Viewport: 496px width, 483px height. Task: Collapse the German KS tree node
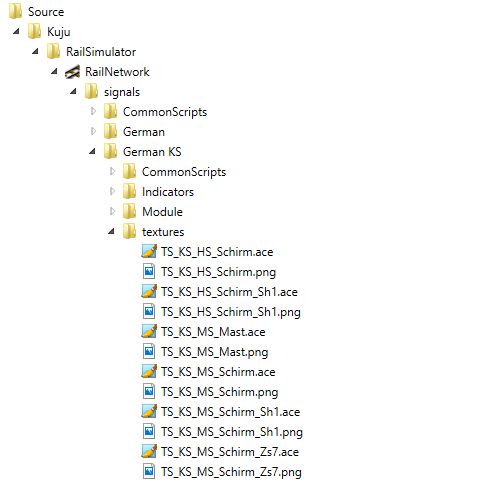[x=92, y=151]
